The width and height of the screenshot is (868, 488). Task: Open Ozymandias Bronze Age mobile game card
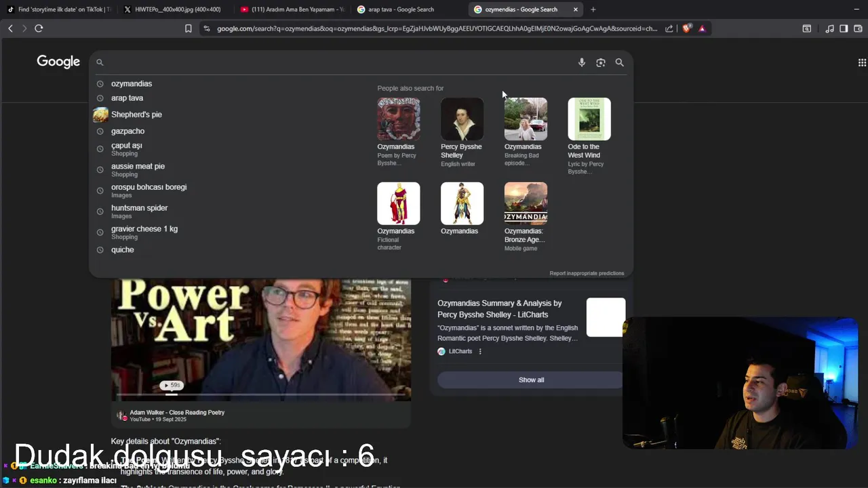coord(526,217)
